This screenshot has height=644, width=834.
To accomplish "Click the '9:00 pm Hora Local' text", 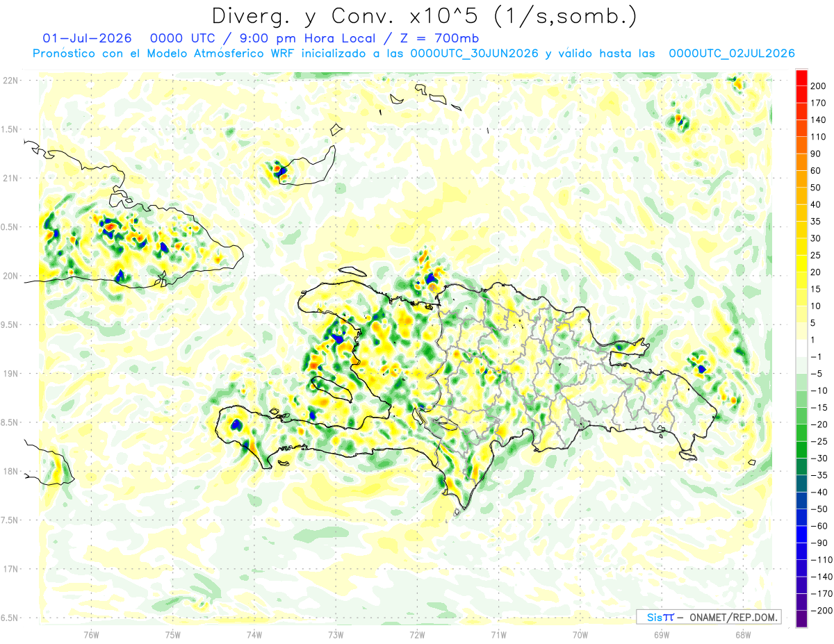I will pyautogui.click(x=309, y=38).
